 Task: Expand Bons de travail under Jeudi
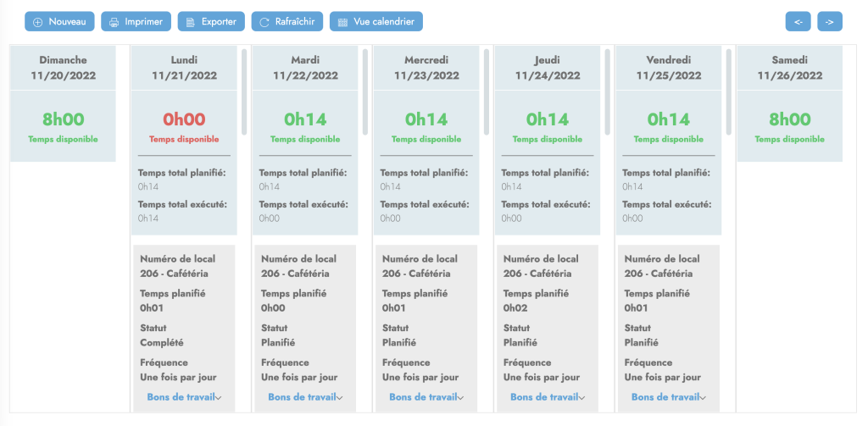click(548, 397)
